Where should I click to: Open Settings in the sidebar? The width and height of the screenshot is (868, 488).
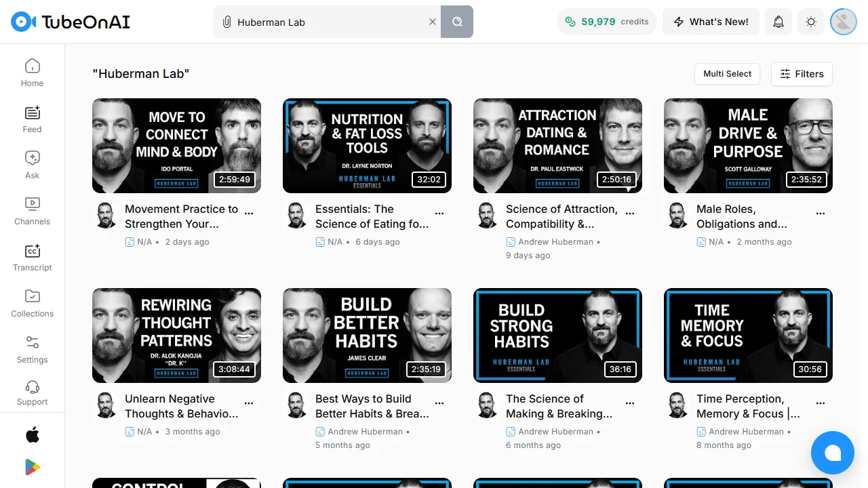point(32,350)
